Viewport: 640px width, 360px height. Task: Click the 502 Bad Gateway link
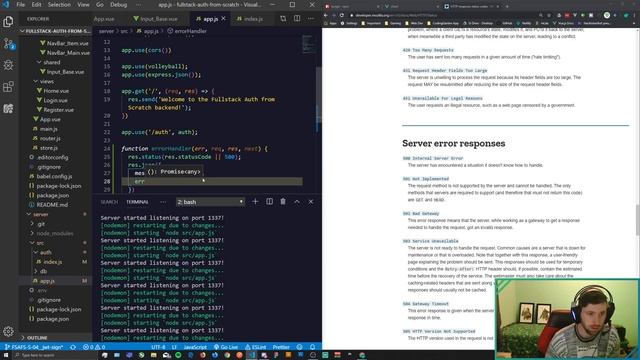pos(420,213)
